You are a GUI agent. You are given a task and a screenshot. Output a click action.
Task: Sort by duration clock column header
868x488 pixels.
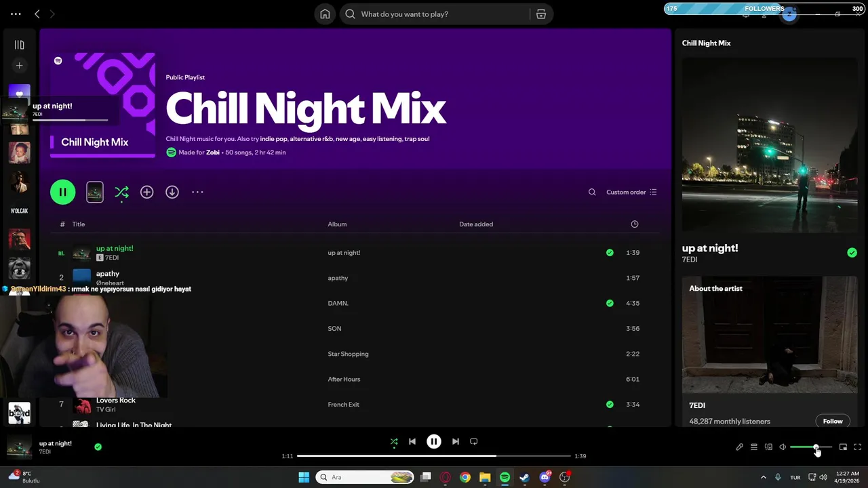pyautogui.click(x=635, y=224)
